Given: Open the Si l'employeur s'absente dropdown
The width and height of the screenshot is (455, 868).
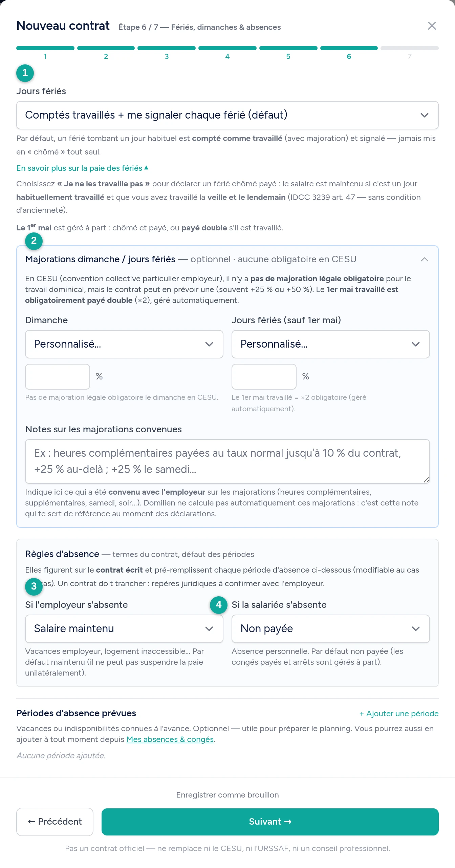Looking at the screenshot, I should [124, 629].
